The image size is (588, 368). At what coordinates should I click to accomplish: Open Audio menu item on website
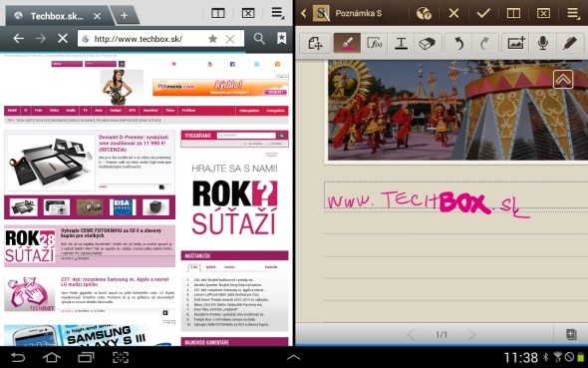(71, 111)
